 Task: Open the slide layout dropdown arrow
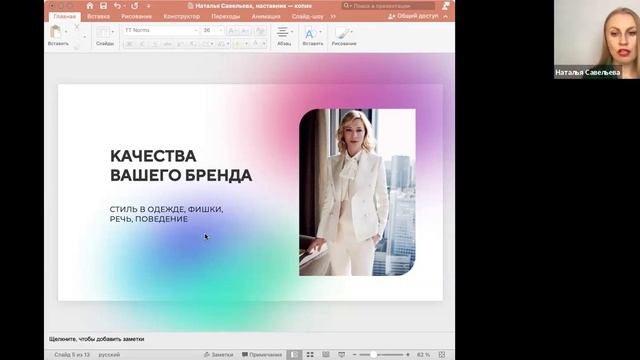pyautogui.click(x=113, y=32)
